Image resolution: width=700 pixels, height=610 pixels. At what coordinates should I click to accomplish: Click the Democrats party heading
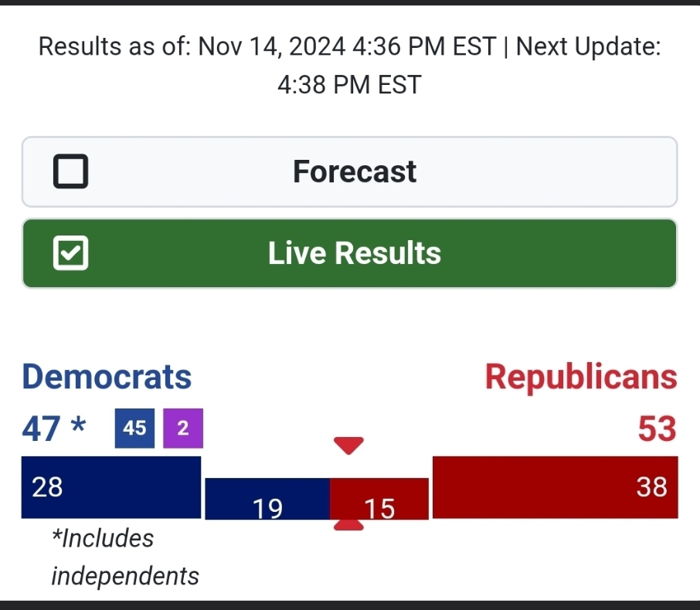pos(107,377)
